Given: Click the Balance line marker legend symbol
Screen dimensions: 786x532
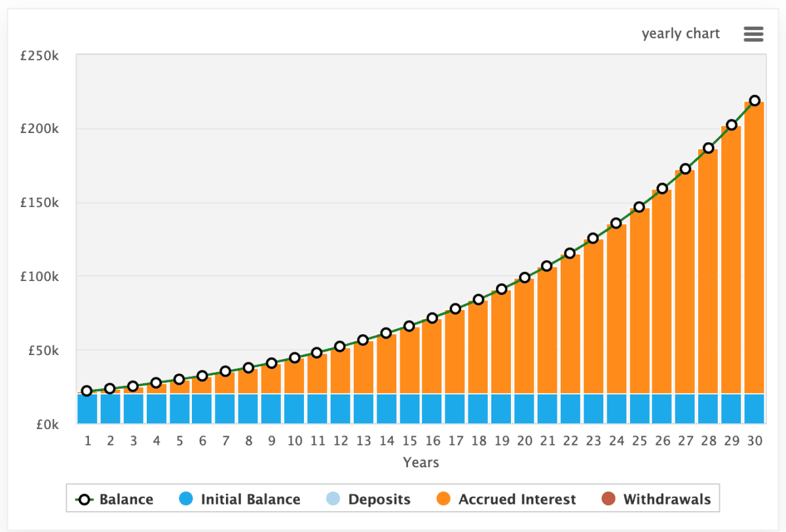Looking at the screenshot, I should [x=84, y=499].
